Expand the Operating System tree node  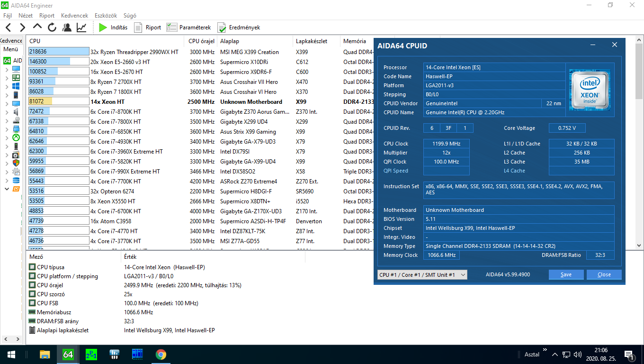pos(7,86)
